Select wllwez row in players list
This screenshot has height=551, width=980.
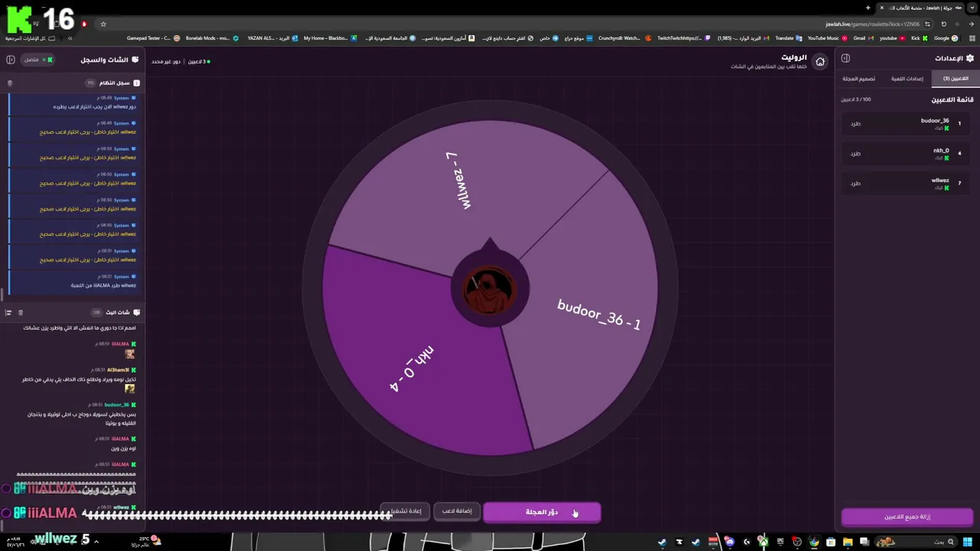907,183
